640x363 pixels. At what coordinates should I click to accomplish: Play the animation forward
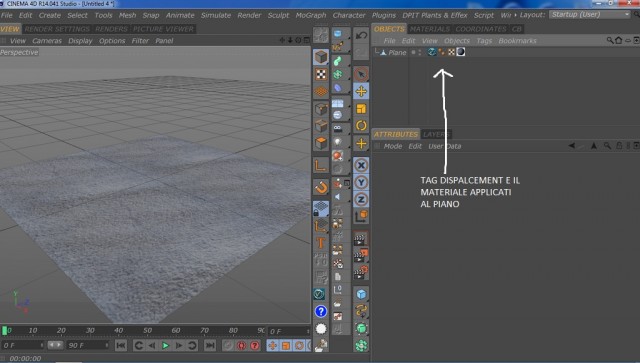(x=165, y=345)
